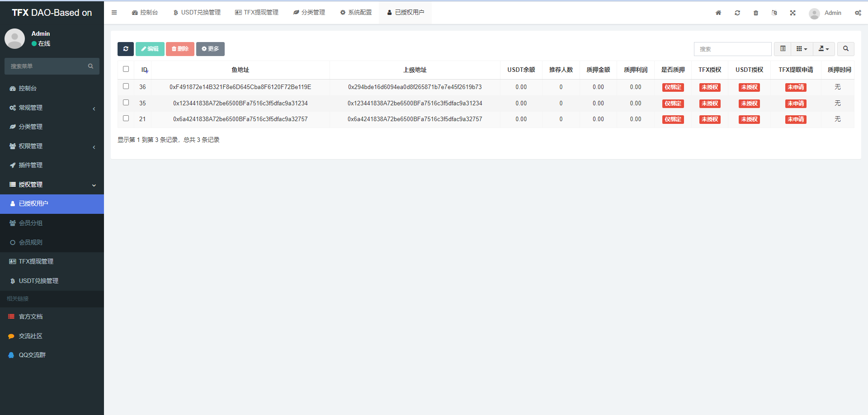Open the settings gear icon beside Admin
Image resolution: width=868 pixels, height=415 pixels.
coord(858,13)
